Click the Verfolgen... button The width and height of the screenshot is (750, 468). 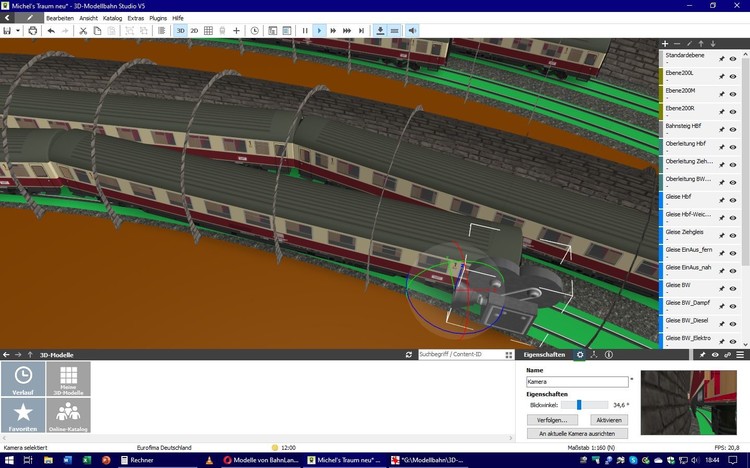[x=552, y=420]
